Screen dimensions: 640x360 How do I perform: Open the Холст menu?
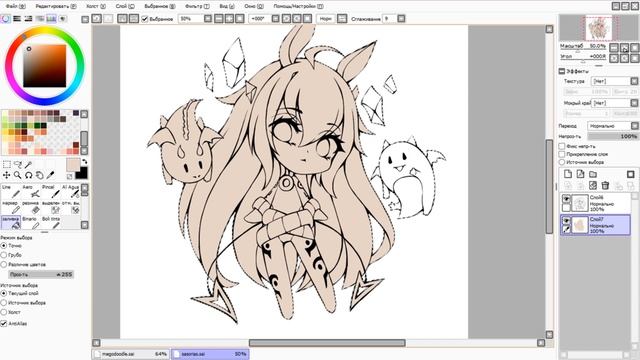click(96, 6)
